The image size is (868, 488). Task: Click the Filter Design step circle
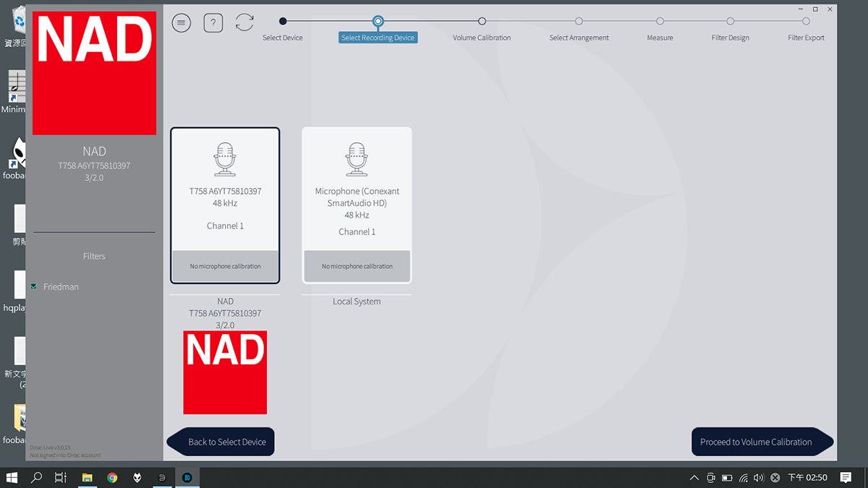pos(731,22)
